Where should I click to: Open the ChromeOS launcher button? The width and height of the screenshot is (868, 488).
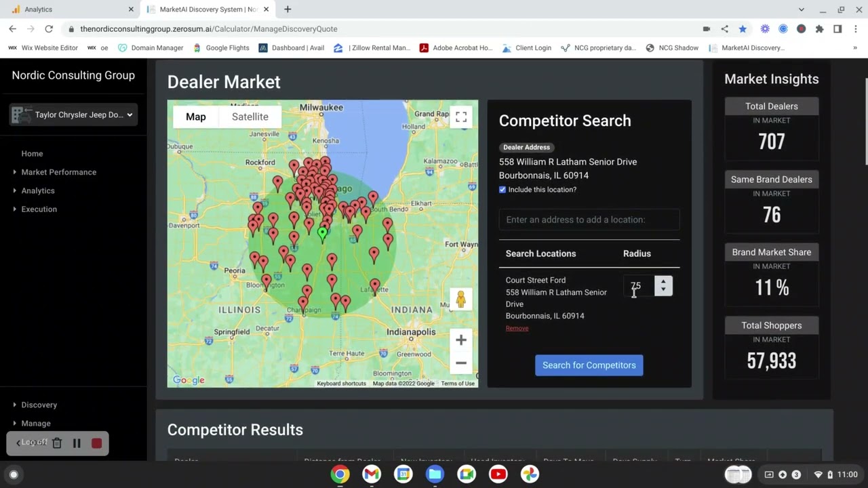click(x=13, y=474)
